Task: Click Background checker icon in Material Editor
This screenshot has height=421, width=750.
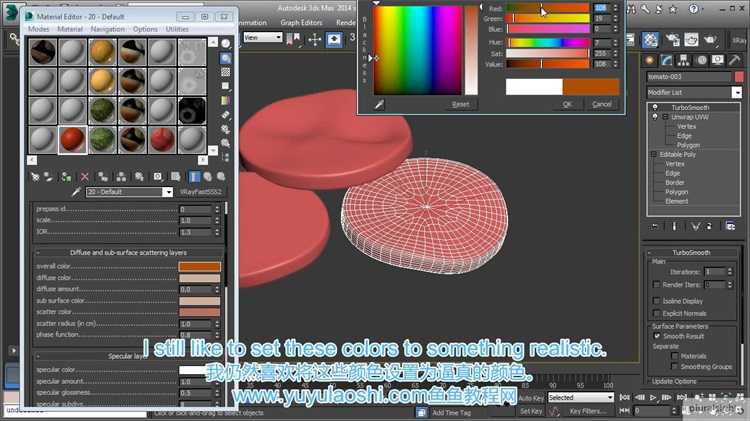Action: pyautogui.click(x=226, y=72)
